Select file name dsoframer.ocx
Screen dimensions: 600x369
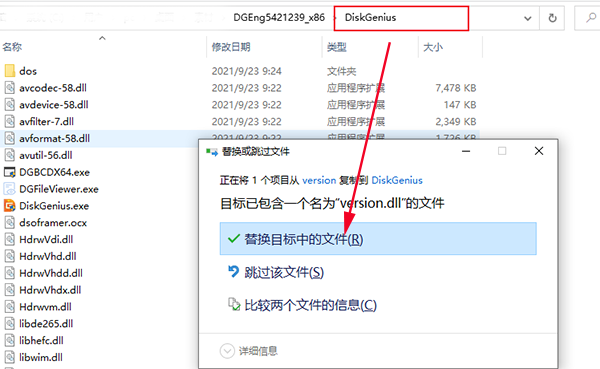[x=53, y=222]
